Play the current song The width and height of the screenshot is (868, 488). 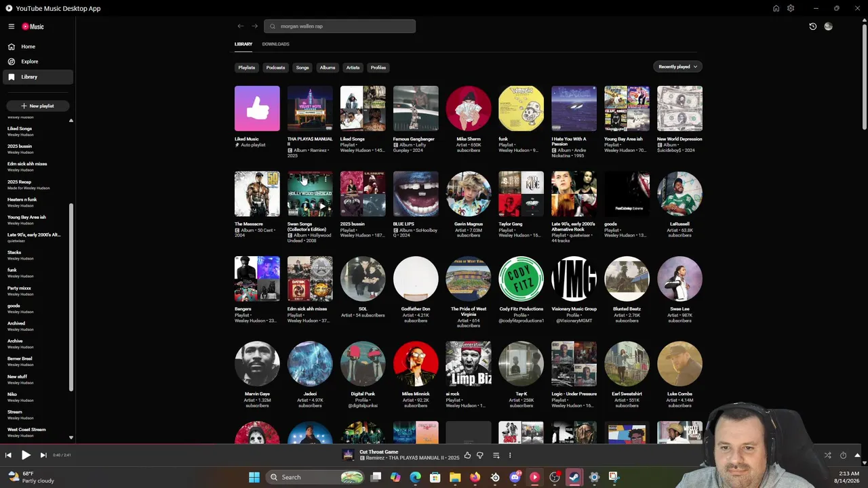pyautogui.click(x=26, y=455)
